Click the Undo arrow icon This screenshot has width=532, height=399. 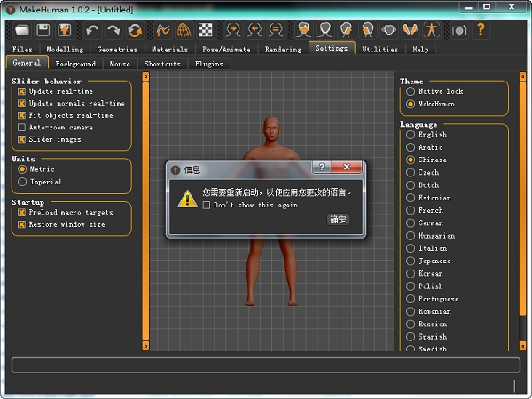click(x=93, y=29)
